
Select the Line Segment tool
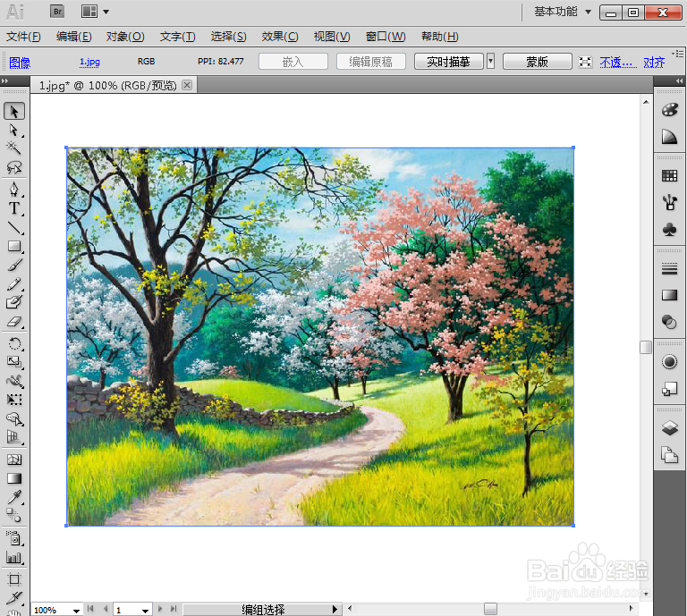click(x=14, y=228)
